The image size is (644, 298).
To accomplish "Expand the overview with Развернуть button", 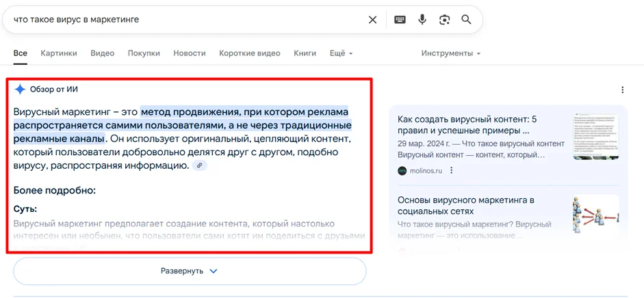I will 190,271.
